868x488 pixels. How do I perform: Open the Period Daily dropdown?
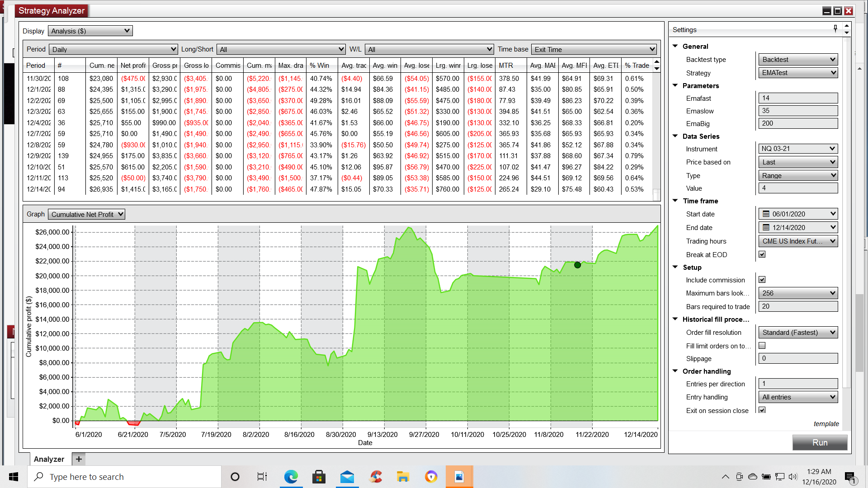pyautogui.click(x=113, y=49)
